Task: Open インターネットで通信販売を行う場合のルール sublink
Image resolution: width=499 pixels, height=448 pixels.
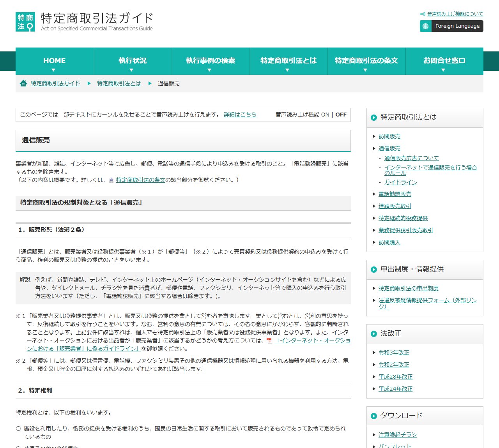Action: click(431, 170)
